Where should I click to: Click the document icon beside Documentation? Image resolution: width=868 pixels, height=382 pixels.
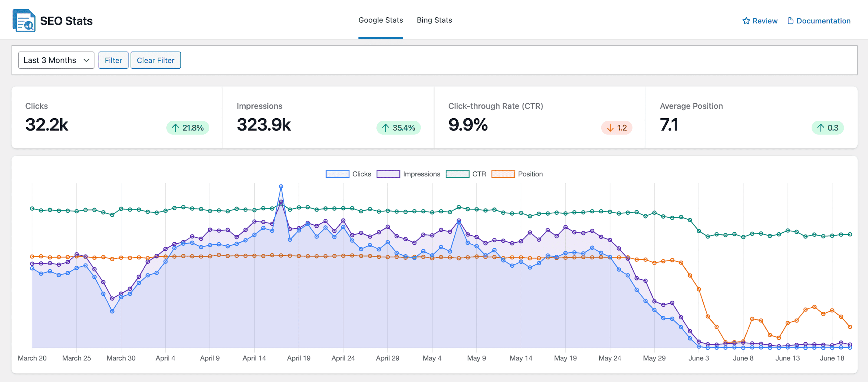tap(790, 21)
